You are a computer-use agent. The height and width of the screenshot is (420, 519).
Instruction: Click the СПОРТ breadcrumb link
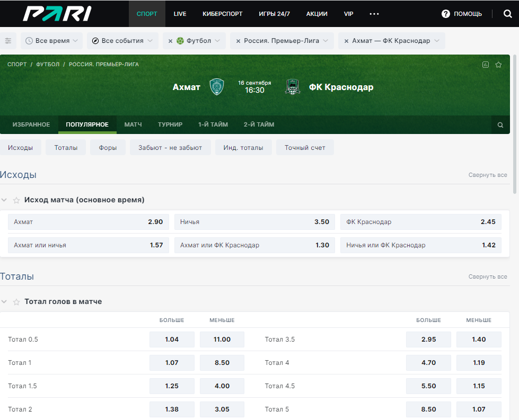pos(17,64)
